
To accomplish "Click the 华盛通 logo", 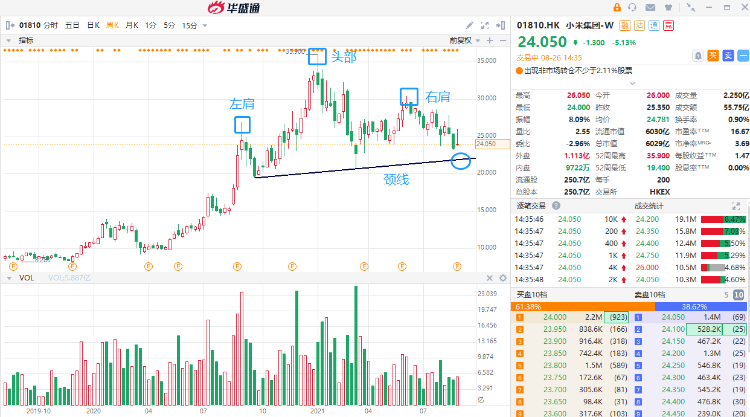I will (234, 8).
